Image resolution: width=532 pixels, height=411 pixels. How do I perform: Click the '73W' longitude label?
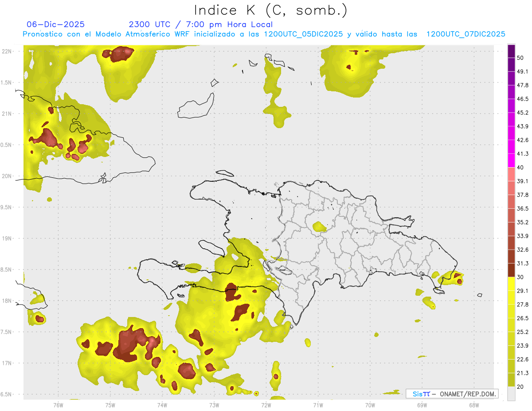coord(214,405)
